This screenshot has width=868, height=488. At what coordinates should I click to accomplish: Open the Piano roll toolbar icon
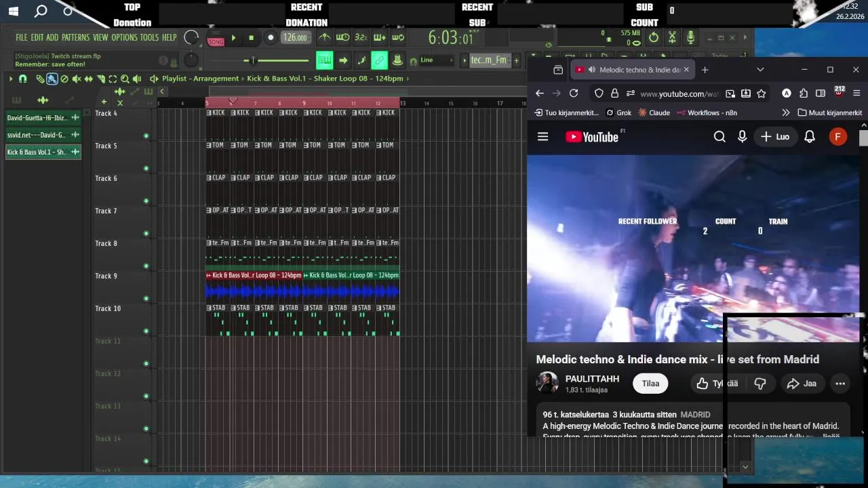point(361,60)
